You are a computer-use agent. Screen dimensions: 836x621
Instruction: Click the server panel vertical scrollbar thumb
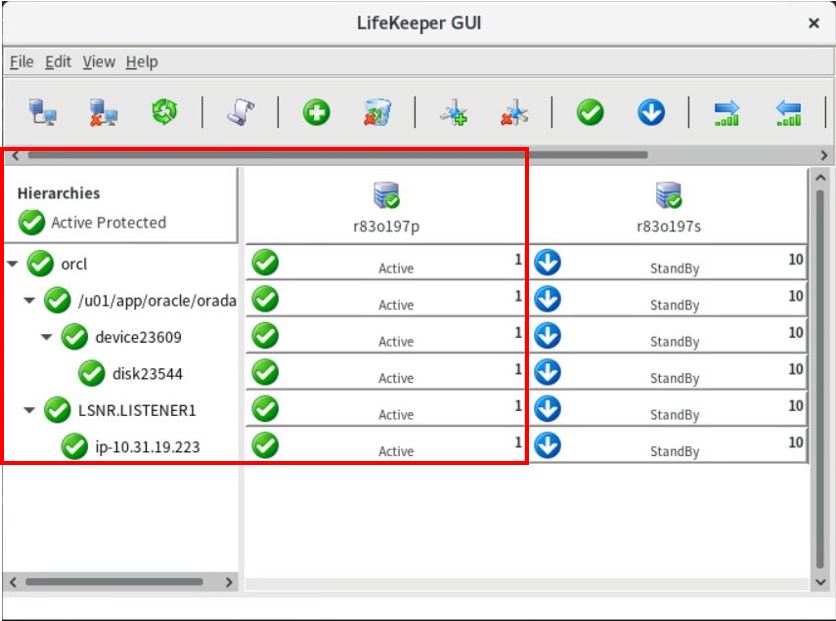coord(820,380)
